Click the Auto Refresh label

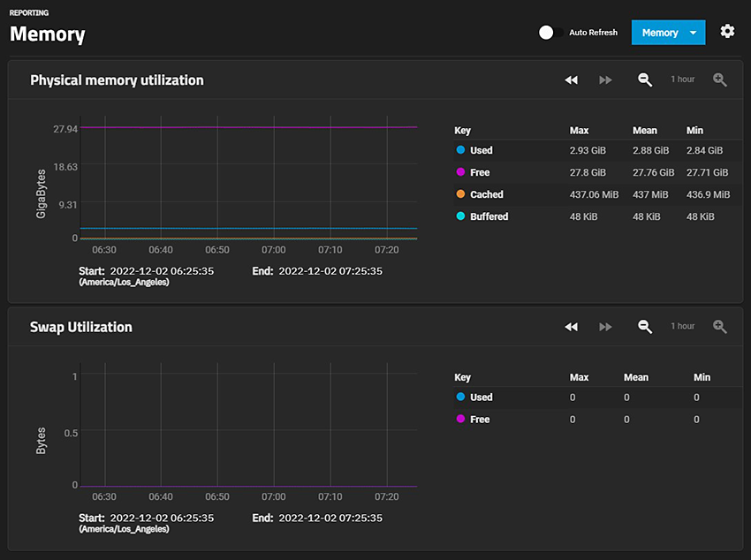pos(593,33)
